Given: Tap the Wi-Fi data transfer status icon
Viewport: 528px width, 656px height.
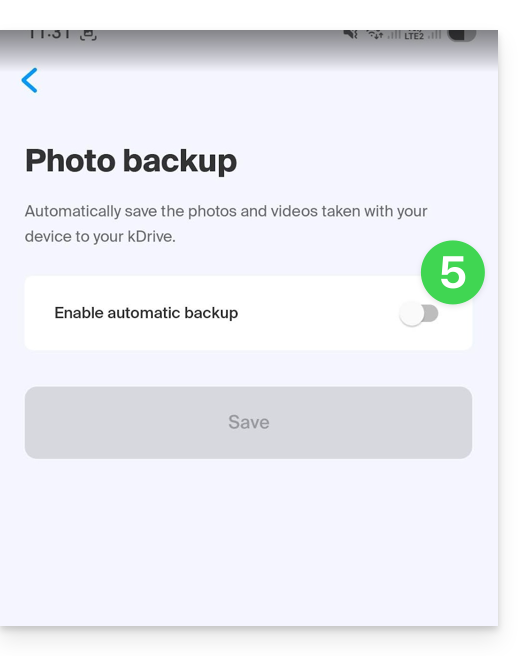Looking at the screenshot, I should [374, 34].
